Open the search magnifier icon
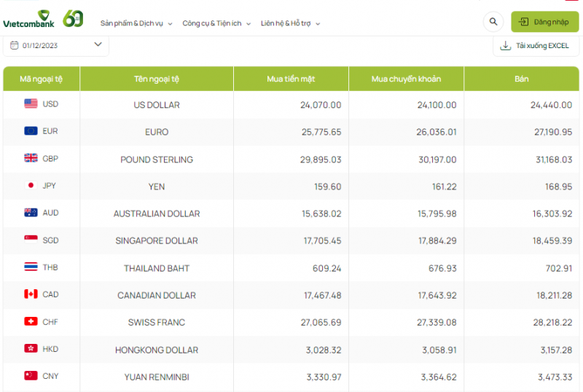 pos(493,22)
